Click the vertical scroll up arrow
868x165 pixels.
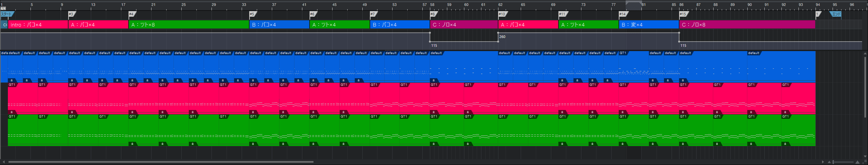865,53
